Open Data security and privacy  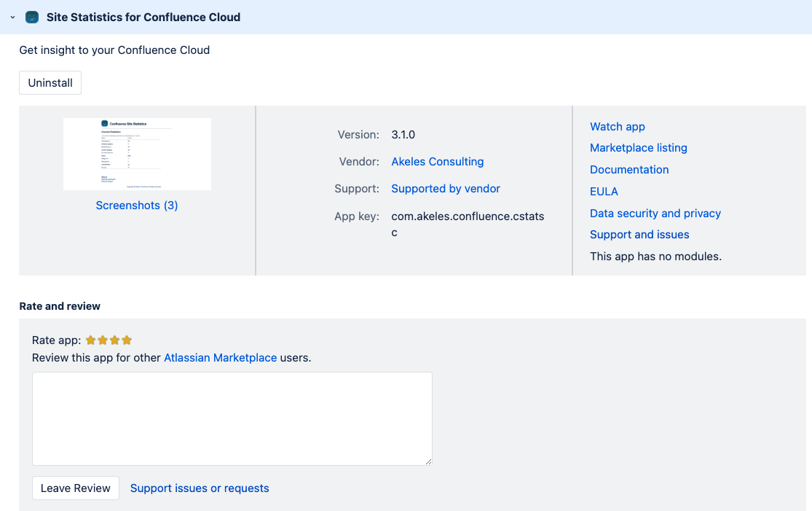[x=655, y=214]
